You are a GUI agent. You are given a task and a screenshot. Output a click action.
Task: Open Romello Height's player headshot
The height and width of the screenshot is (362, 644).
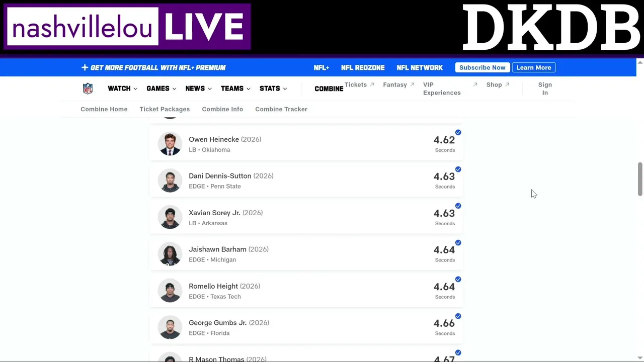click(170, 291)
